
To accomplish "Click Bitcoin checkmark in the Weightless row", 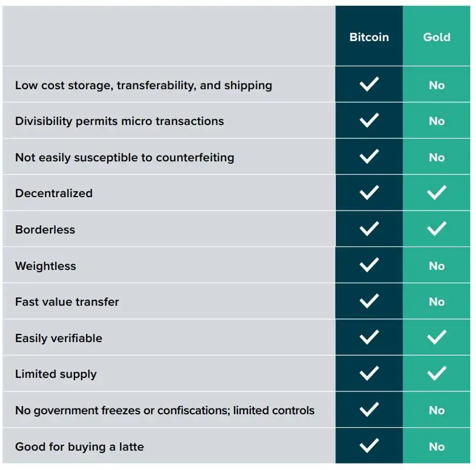I will click(369, 265).
